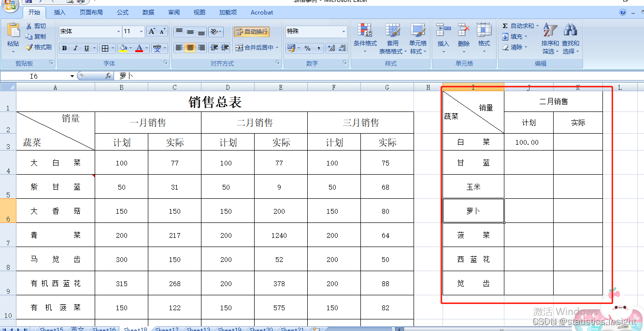The height and width of the screenshot is (331, 644).
Task: Toggle center horizontal alignment
Action: click(190, 48)
